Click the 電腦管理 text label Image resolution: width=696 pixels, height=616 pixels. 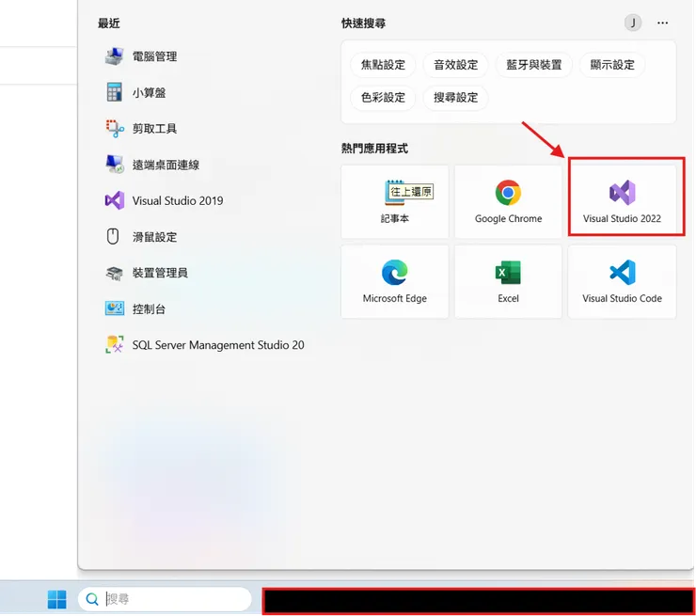154,56
